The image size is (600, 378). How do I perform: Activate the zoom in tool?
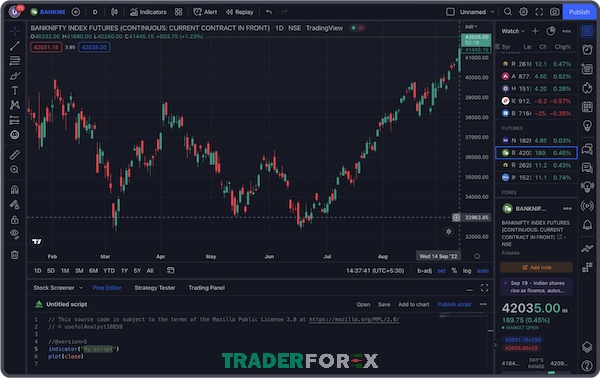coord(15,169)
